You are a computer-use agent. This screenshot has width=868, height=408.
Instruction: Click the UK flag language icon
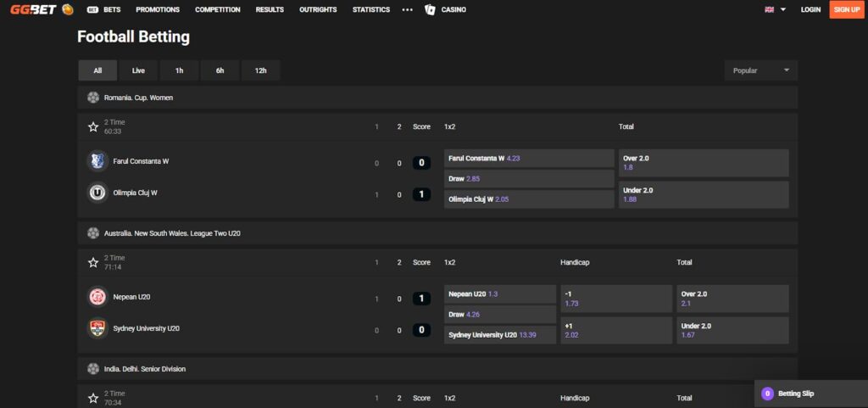click(769, 9)
